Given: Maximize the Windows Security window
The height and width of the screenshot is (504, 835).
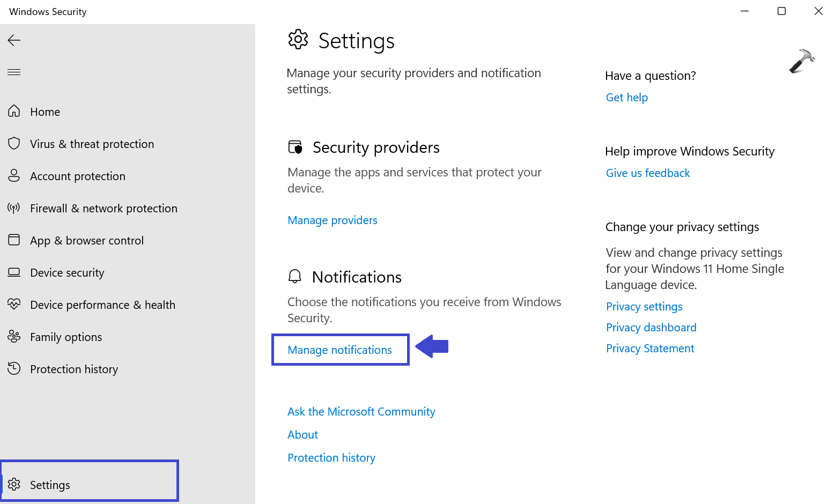Looking at the screenshot, I should click(781, 11).
